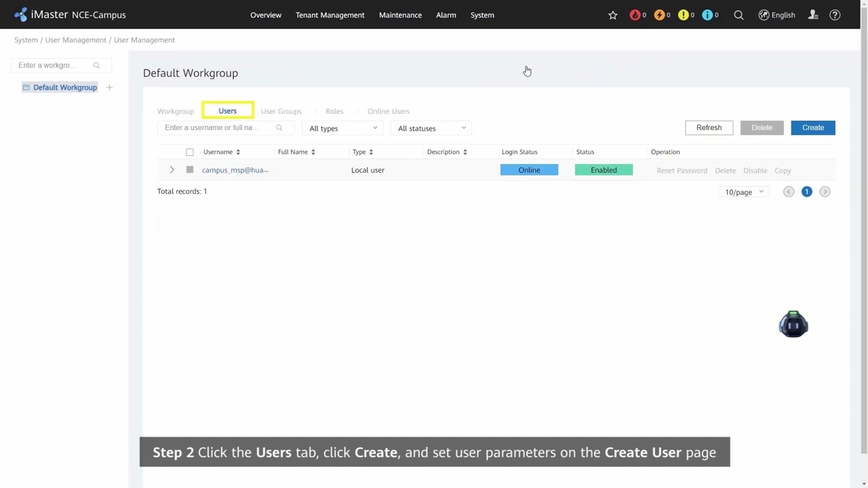Click Reset Password for campus_msp
Viewport: 868px width, 488px height.
(682, 171)
